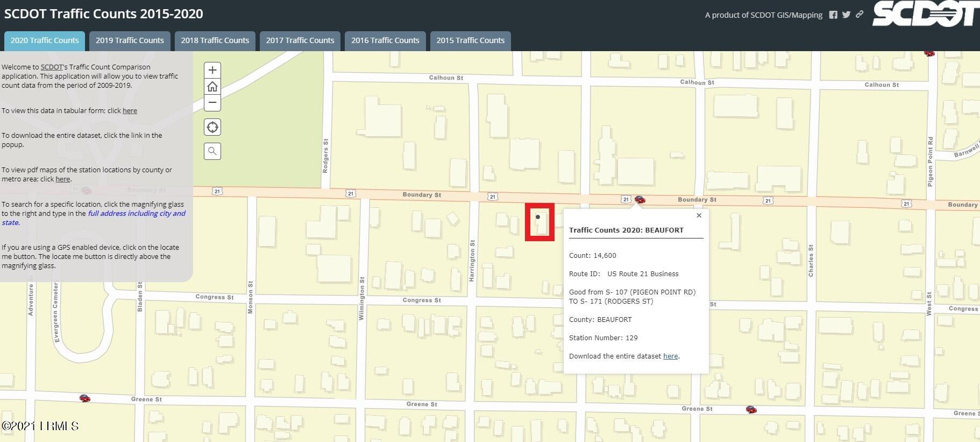Click the Charles St map label
980x442 pixels.
(811, 261)
